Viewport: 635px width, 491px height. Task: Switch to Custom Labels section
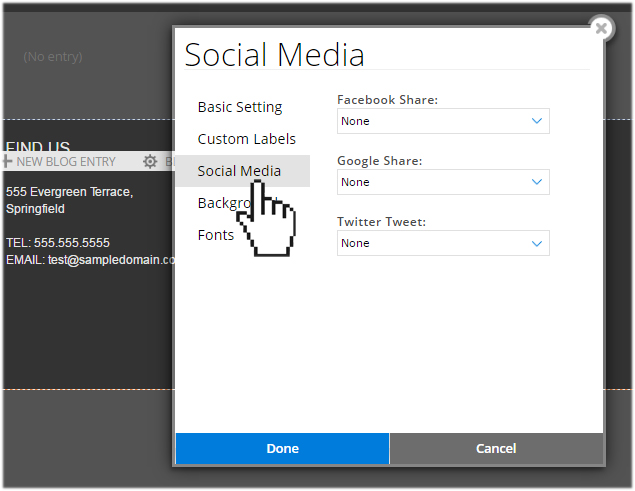click(x=247, y=139)
